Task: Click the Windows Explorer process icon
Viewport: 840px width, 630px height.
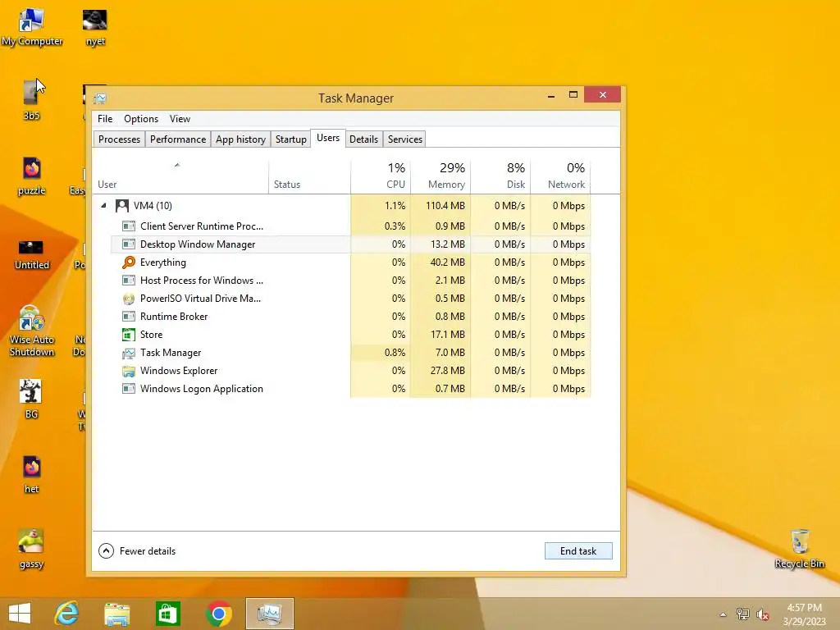Action: [x=129, y=371]
